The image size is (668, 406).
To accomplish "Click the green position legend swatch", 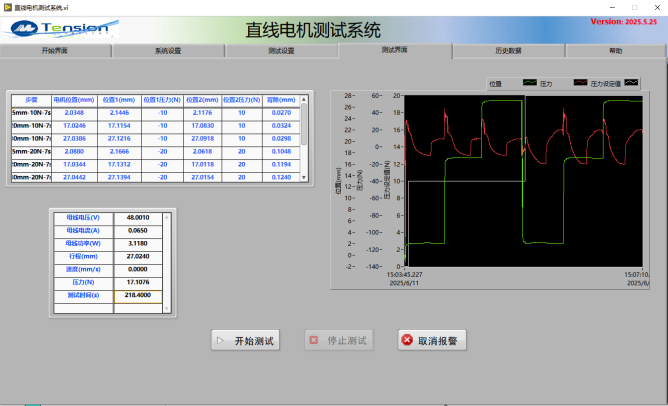I will [529, 83].
